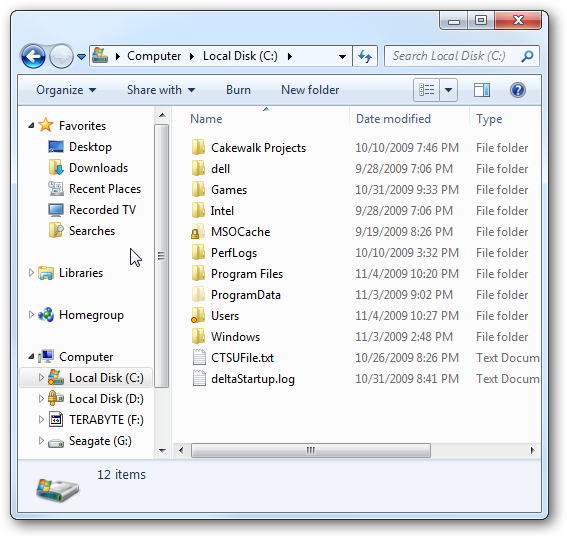Select Local Disk (D:) drive icon
This screenshot has width=567, height=538.
(x=56, y=398)
